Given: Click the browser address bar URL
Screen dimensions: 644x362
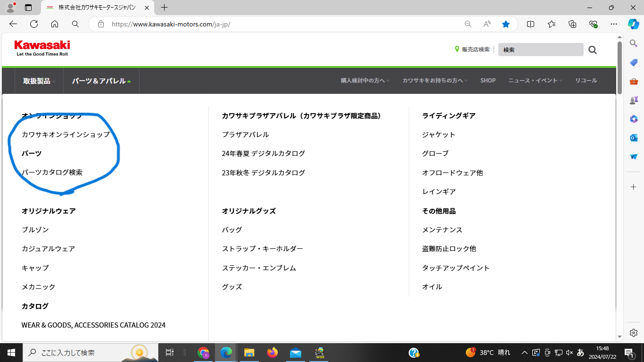Looking at the screenshot, I should [171, 24].
